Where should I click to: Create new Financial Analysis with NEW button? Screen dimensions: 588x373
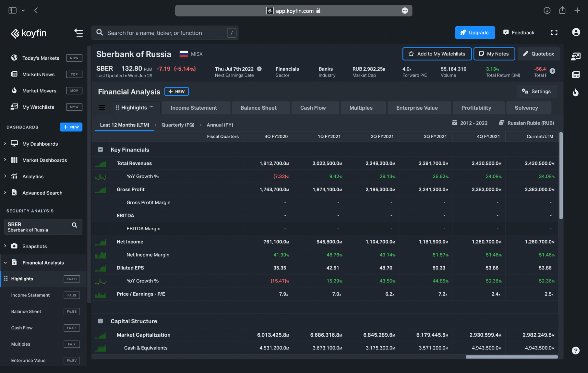176,91
